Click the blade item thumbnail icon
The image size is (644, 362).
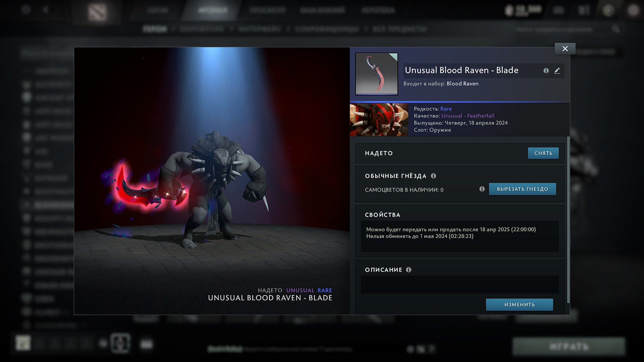tap(376, 74)
